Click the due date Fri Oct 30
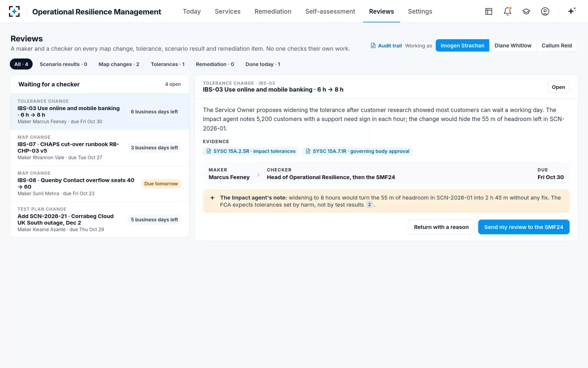This screenshot has height=368, width=588. coord(550,177)
